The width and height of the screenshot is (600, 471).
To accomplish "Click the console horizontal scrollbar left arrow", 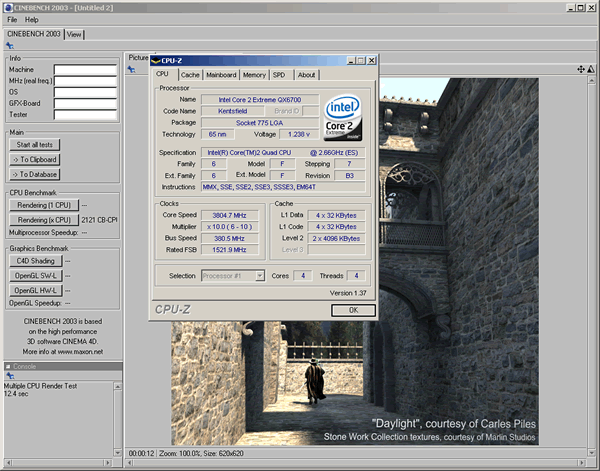I will tap(9, 463).
